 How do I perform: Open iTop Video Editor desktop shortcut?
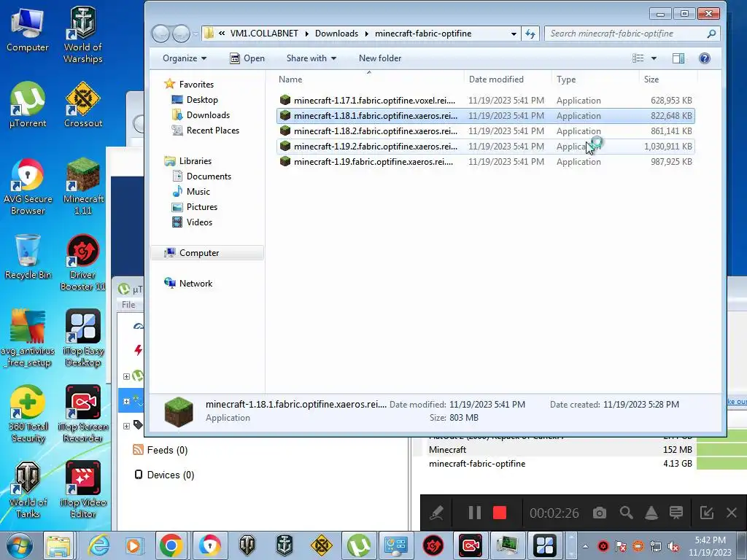pyautogui.click(x=83, y=489)
